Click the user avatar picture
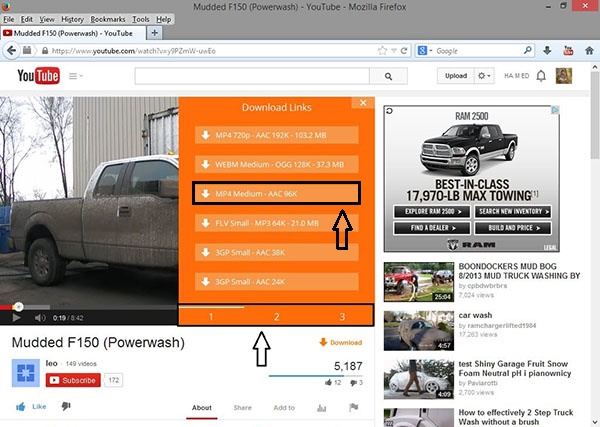600x427 pixels. point(564,76)
